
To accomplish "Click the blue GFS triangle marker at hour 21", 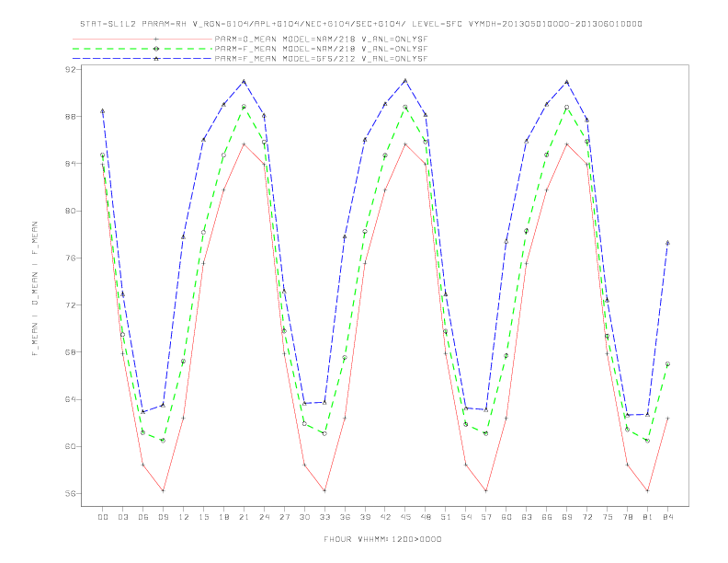I will [x=244, y=81].
